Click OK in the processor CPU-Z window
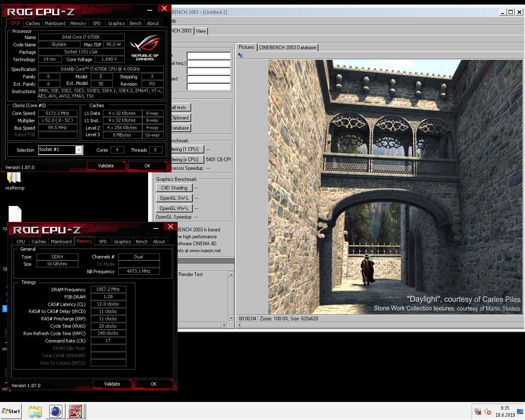Viewport: 525px width, 420px height. point(147,166)
